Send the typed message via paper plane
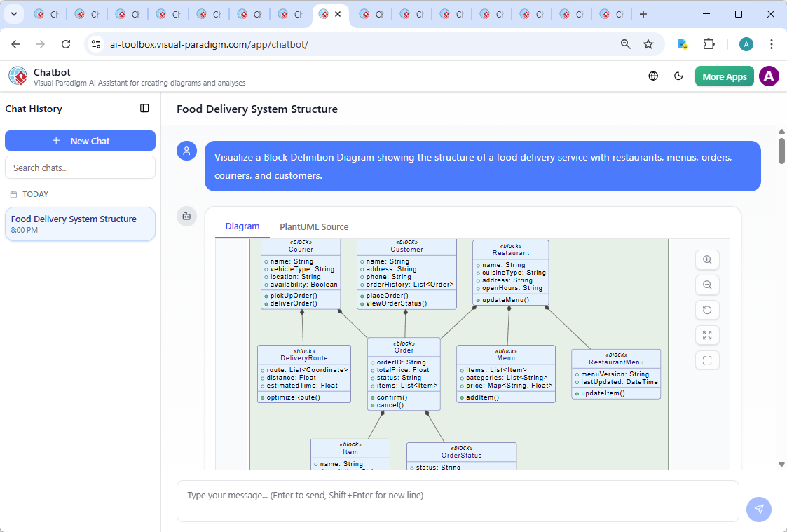Screen dimensions: 787x532 point(759,510)
